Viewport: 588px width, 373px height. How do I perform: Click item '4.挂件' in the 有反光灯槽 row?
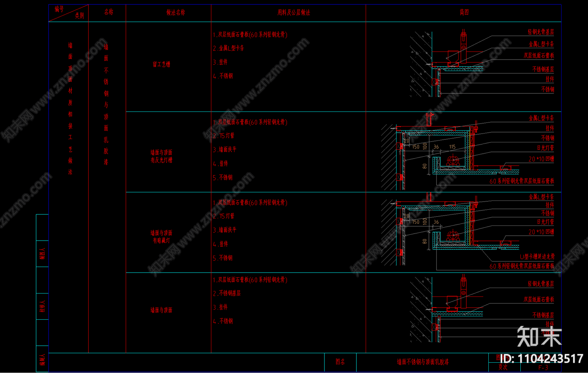pyautogui.click(x=220, y=163)
